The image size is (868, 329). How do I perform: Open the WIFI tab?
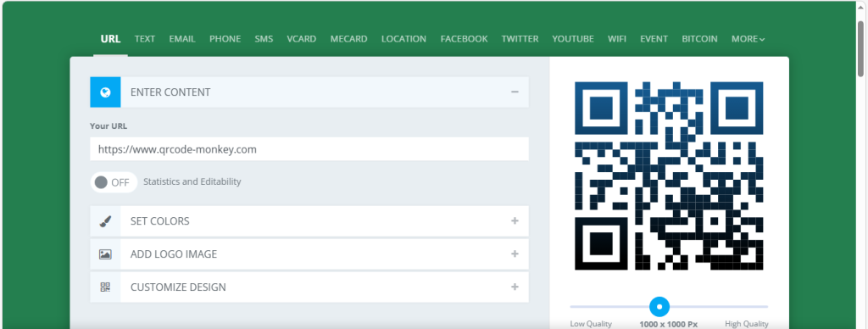[x=617, y=39]
